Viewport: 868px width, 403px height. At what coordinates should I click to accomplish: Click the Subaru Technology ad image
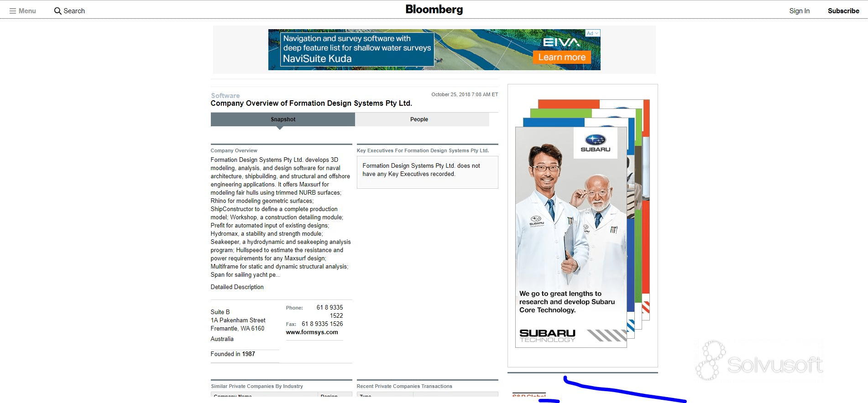click(x=571, y=237)
